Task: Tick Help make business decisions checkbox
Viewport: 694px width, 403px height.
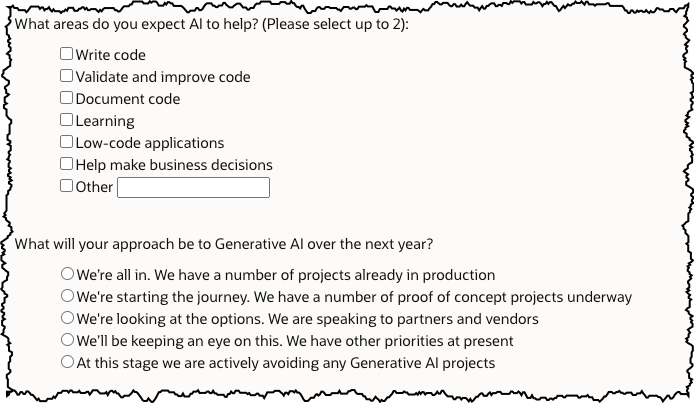Action: tap(66, 164)
